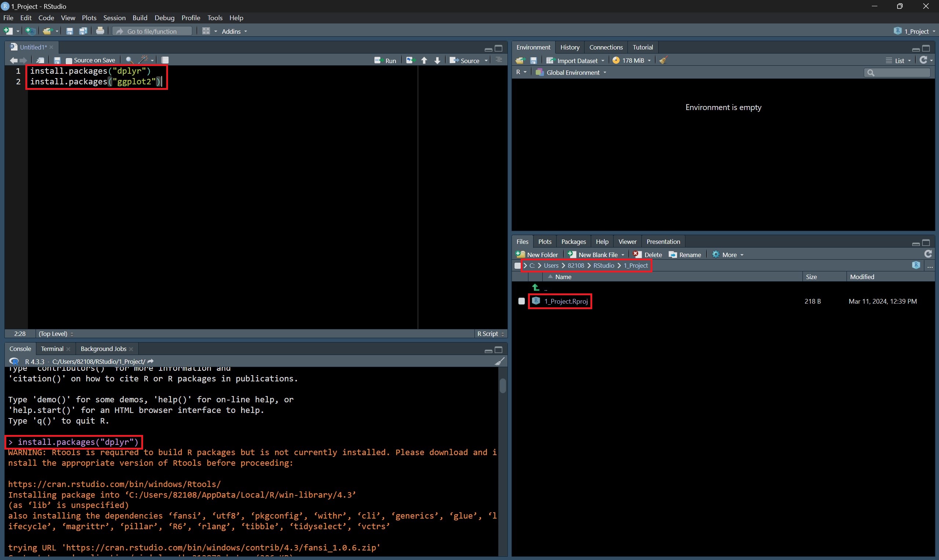The height and width of the screenshot is (560, 939).
Task: Toggle the select-all files checkbox
Action: [x=517, y=266]
